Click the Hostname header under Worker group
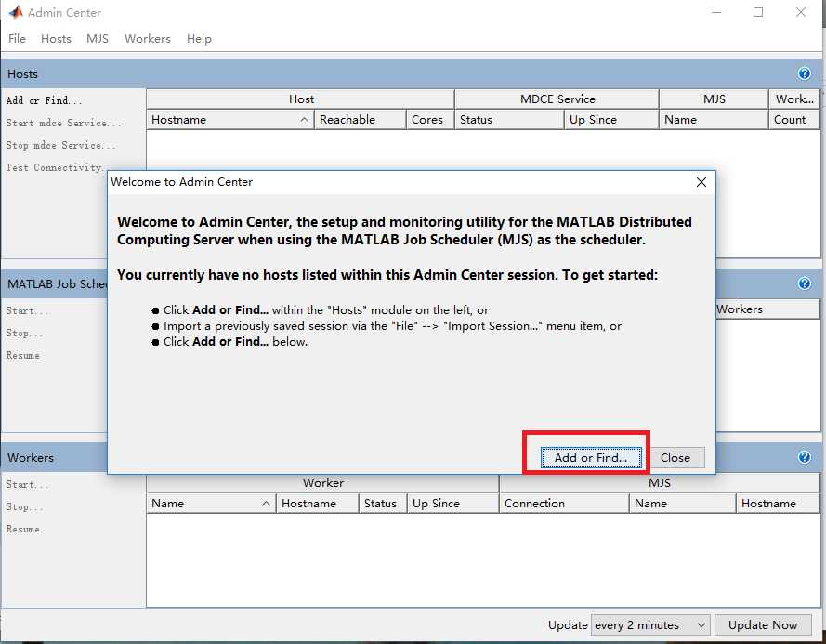Screen dimensions: 826x644 pos(318,504)
